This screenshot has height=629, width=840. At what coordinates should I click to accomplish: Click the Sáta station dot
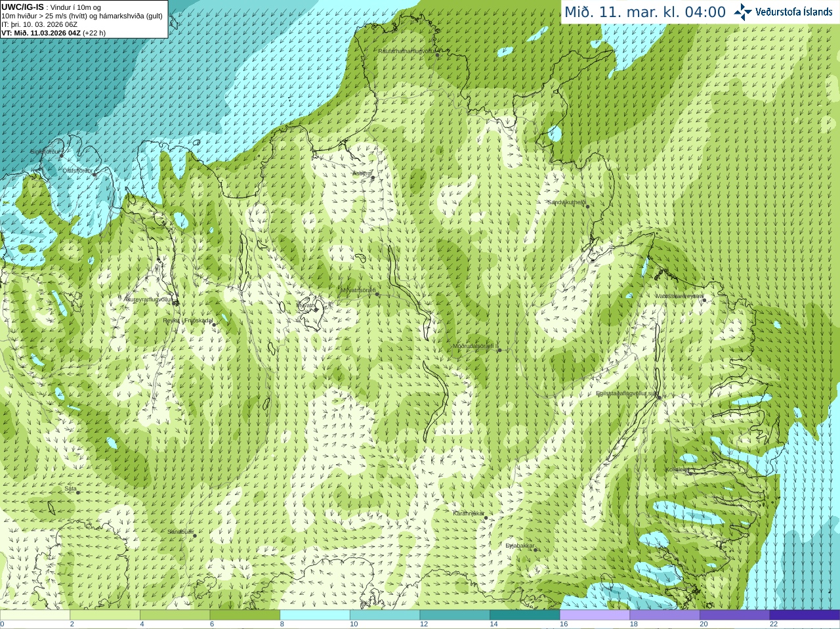coord(78,492)
